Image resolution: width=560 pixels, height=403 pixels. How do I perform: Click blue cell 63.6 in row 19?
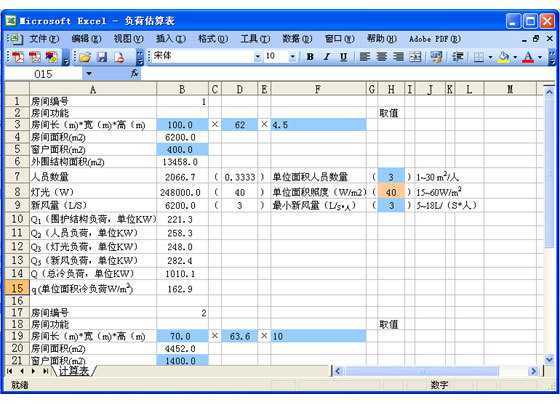[240, 336]
